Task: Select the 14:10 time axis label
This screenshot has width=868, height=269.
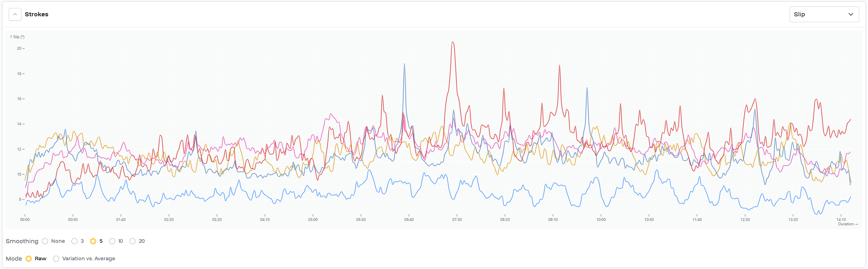Action: pyautogui.click(x=841, y=219)
